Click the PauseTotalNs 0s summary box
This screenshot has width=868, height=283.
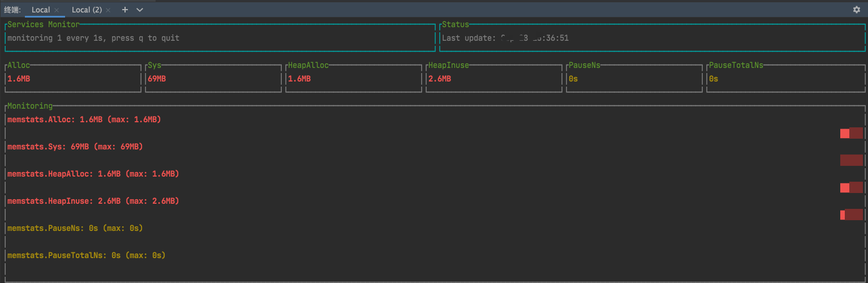(785, 79)
